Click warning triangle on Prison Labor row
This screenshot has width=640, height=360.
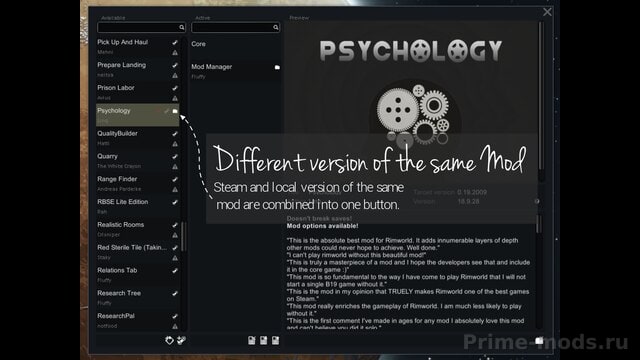tap(175, 98)
